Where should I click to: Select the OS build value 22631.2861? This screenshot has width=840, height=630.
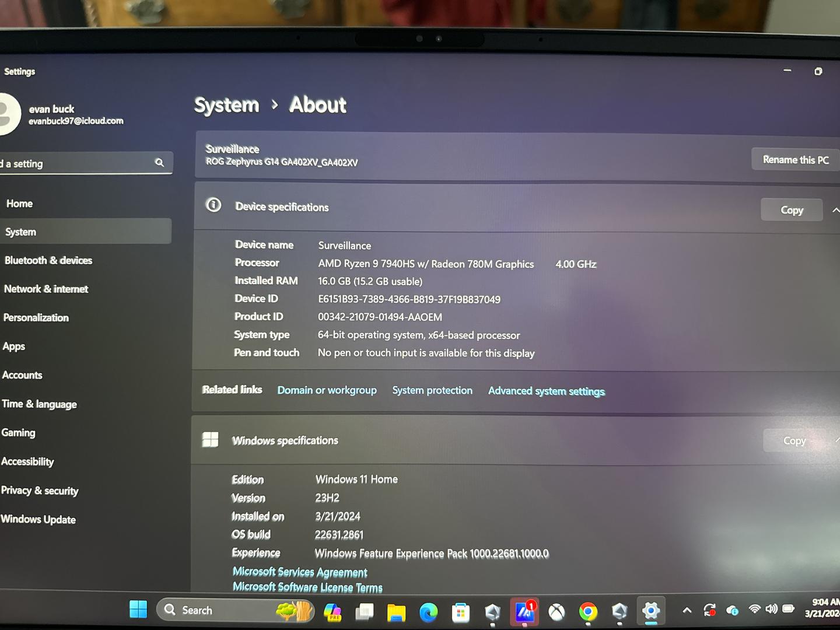pyautogui.click(x=339, y=535)
